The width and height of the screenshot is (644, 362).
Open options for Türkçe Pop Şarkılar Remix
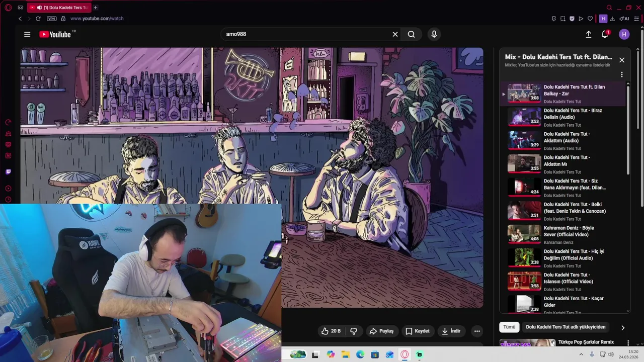[x=628, y=342]
